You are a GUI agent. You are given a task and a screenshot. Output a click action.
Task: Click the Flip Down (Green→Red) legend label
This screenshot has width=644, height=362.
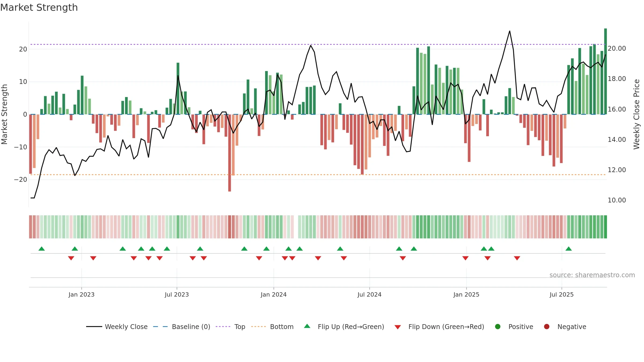click(446, 327)
